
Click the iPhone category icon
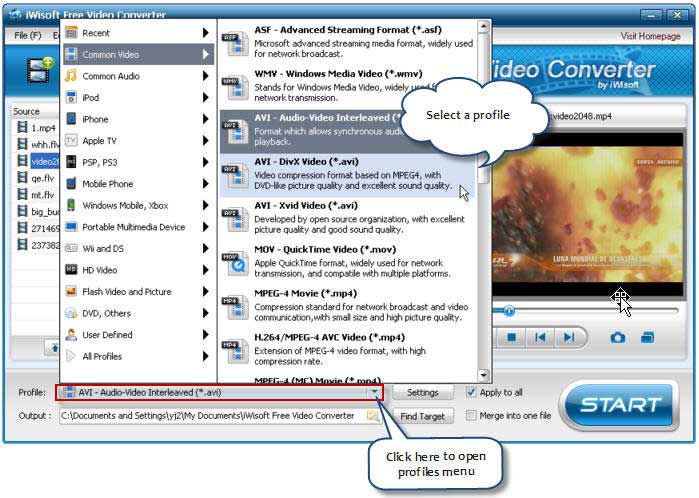click(71, 119)
